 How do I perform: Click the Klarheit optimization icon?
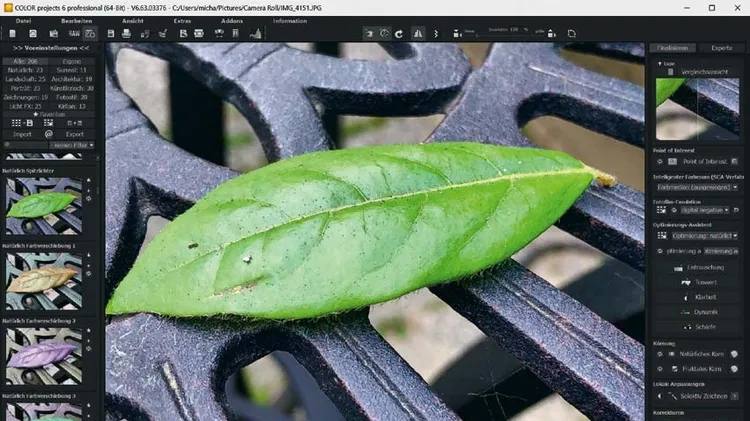pos(686,298)
